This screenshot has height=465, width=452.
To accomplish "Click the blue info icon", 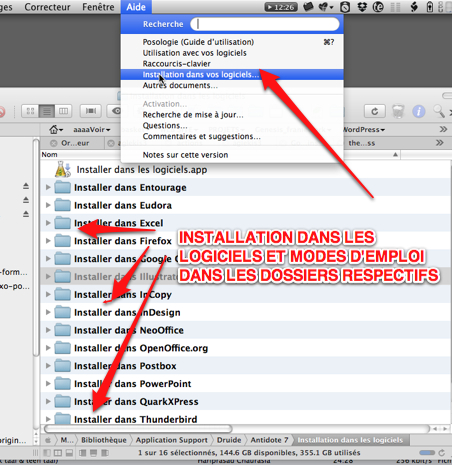I will click(x=419, y=111).
